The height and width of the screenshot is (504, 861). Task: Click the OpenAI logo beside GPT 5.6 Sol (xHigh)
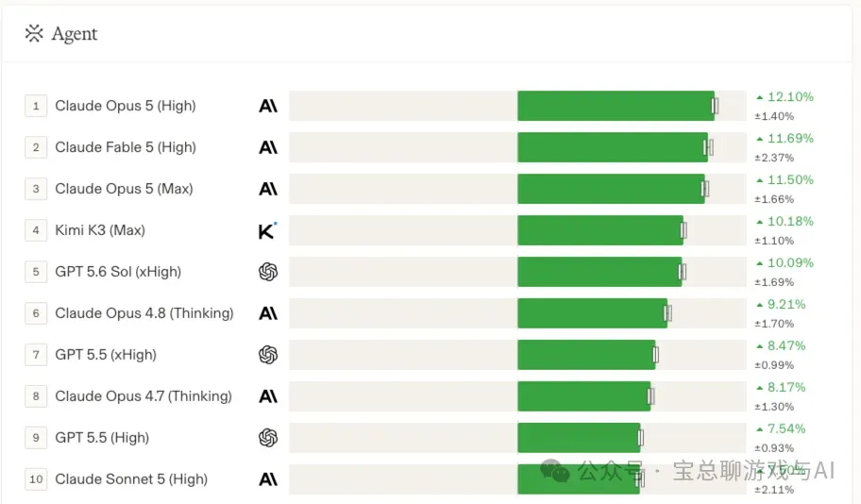[268, 272]
